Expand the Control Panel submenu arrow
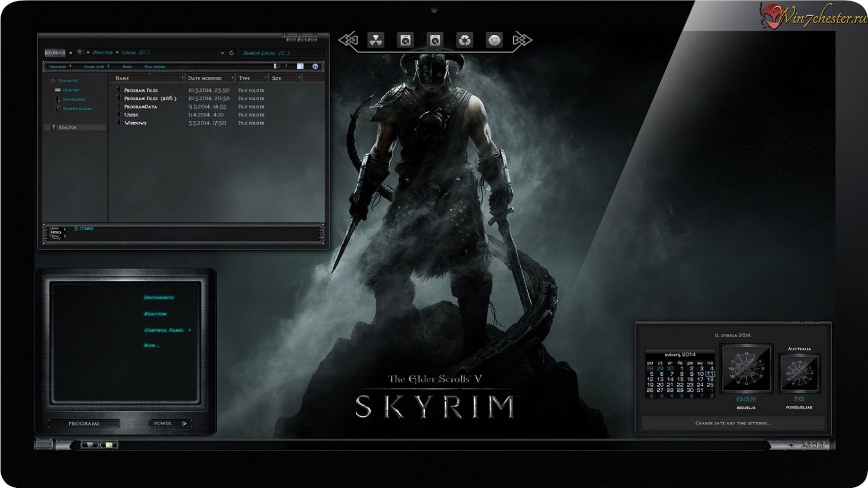Image resolution: width=868 pixels, height=488 pixels. coord(190,330)
